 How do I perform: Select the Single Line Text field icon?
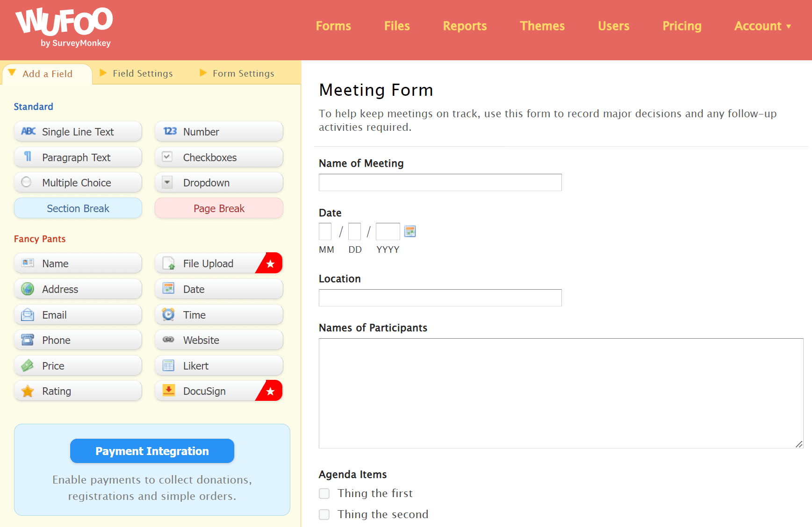(x=28, y=131)
